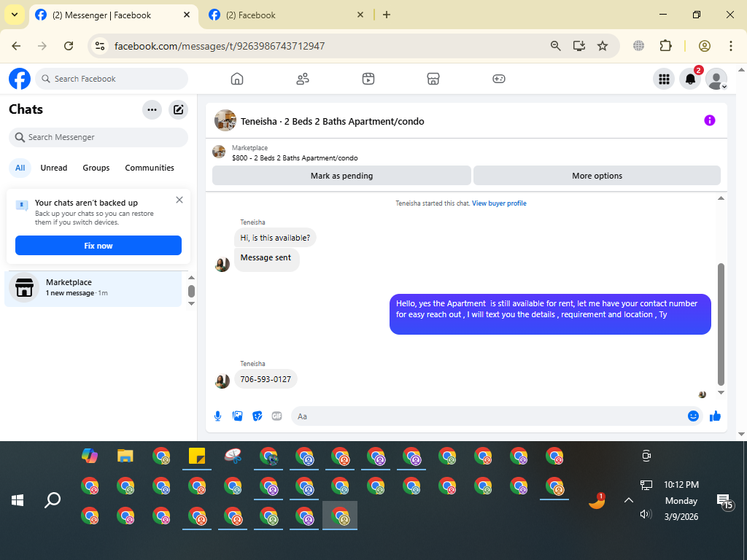Screen dimensions: 747x560
Task: Click the chat list scroll up arrow
Action: tap(192, 278)
